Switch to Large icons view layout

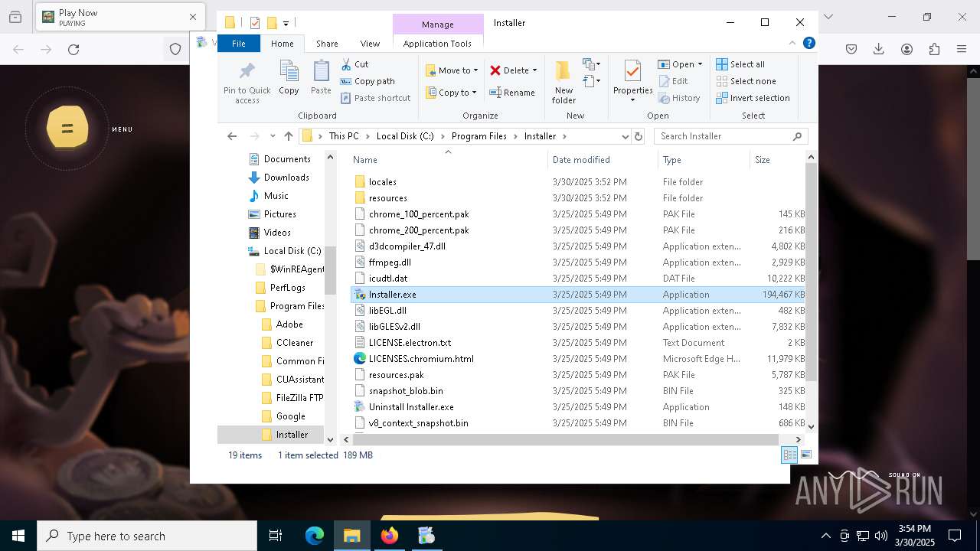click(805, 455)
